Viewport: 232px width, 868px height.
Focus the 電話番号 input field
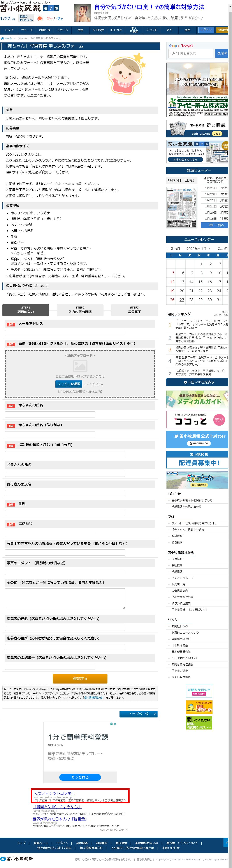click(x=50, y=533)
